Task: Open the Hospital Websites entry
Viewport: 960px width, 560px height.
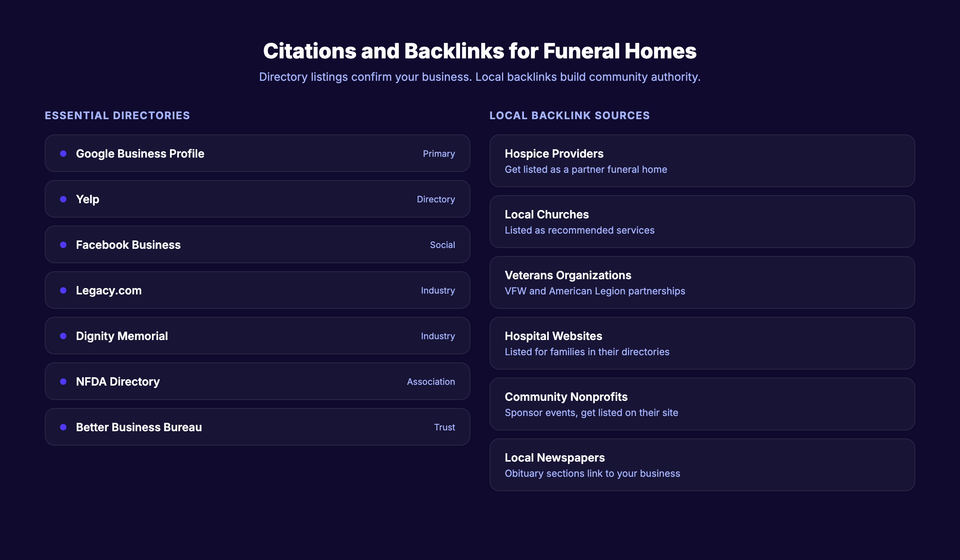Action: pos(702,343)
